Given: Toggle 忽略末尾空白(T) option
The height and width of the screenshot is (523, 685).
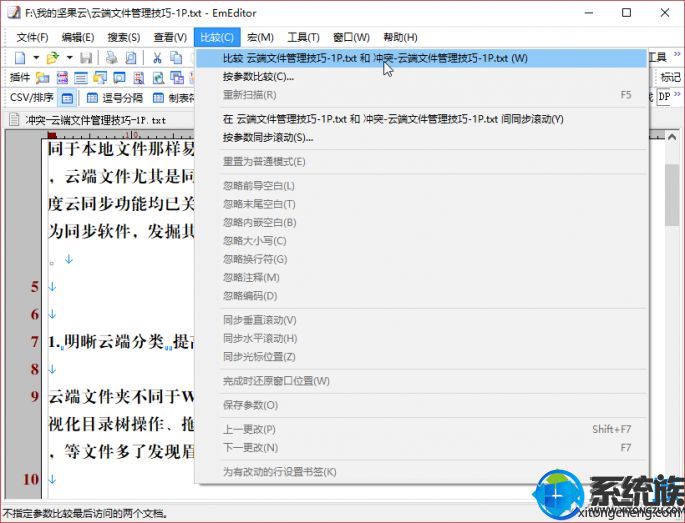Looking at the screenshot, I should [421, 204].
